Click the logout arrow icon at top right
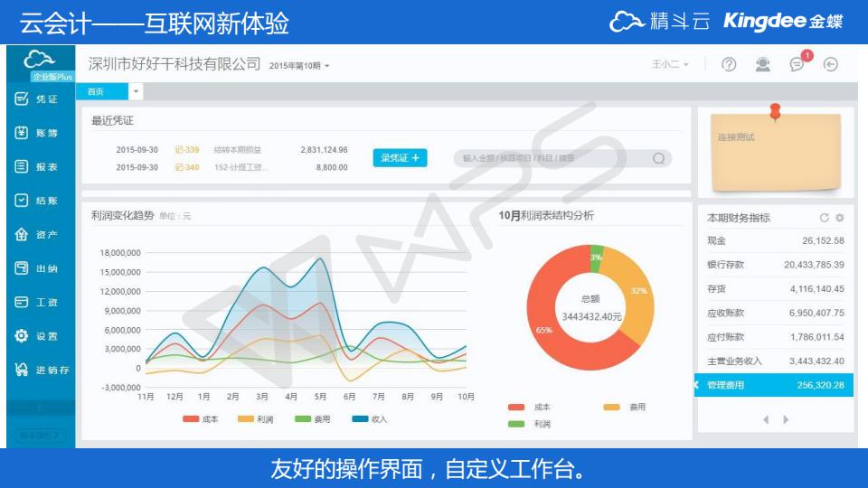 [830, 64]
